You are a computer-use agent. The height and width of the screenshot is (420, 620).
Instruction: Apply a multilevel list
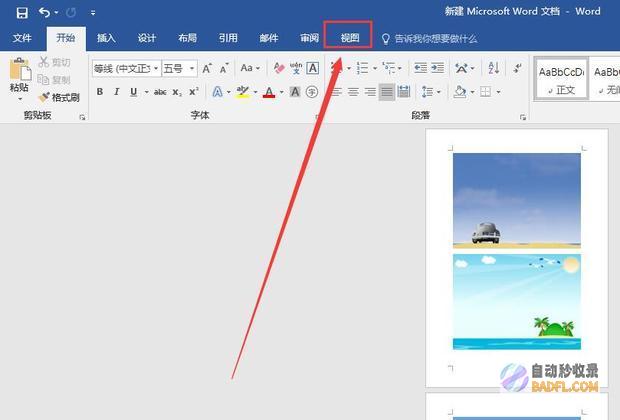click(x=389, y=68)
